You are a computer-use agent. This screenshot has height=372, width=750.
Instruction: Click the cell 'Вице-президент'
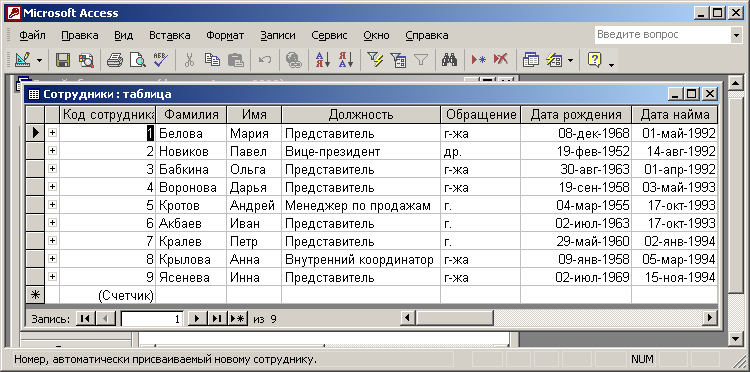[x=361, y=152]
